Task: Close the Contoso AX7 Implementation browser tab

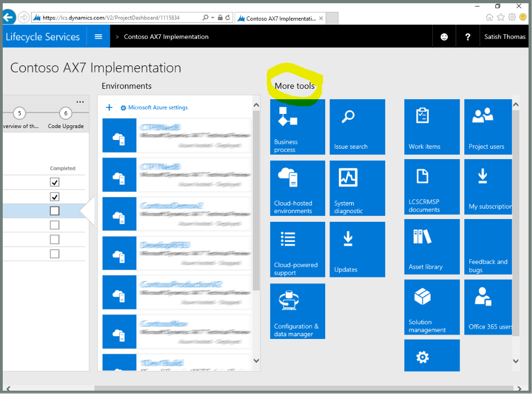Action: 321,19
